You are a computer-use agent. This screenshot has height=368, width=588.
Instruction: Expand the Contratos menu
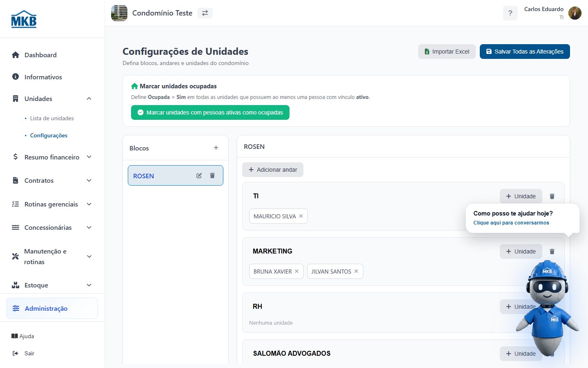[x=52, y=180]
